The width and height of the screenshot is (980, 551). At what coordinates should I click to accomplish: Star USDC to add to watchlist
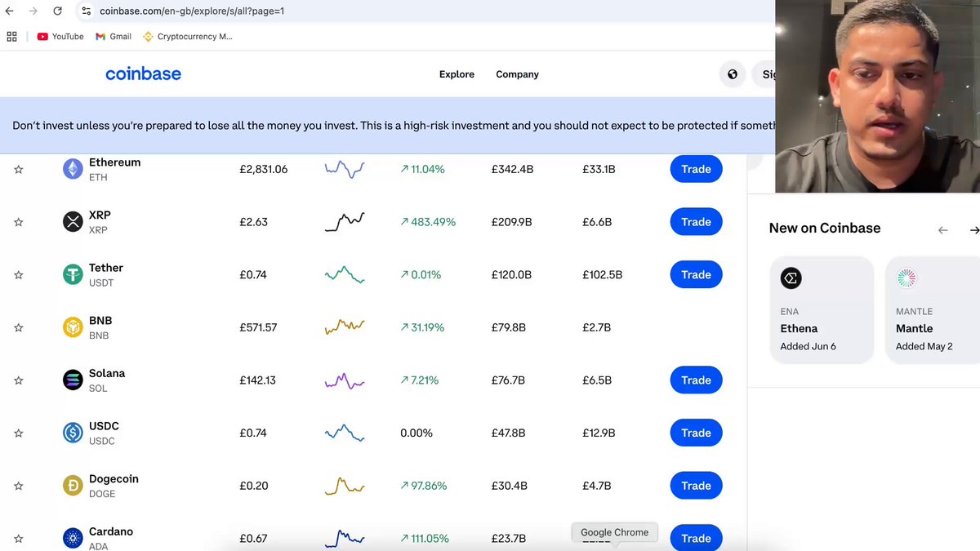18,433
